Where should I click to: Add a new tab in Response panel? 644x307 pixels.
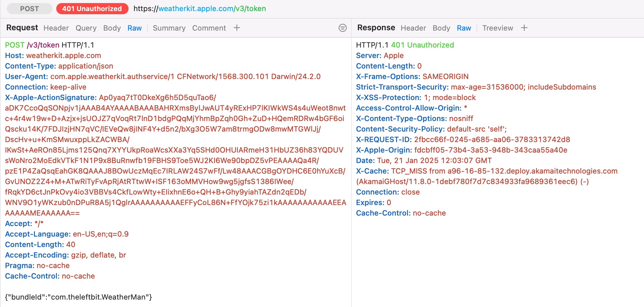pos(524,28)
